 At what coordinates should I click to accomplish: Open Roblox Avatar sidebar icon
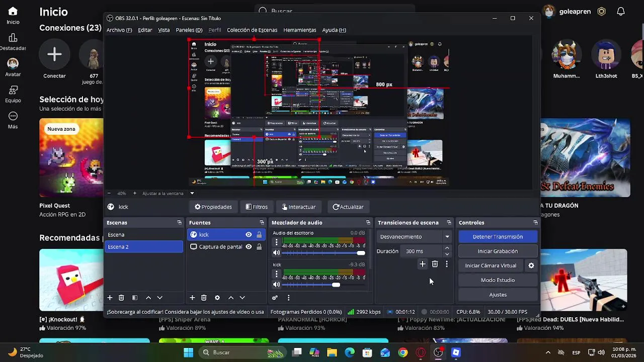point(13,68)
